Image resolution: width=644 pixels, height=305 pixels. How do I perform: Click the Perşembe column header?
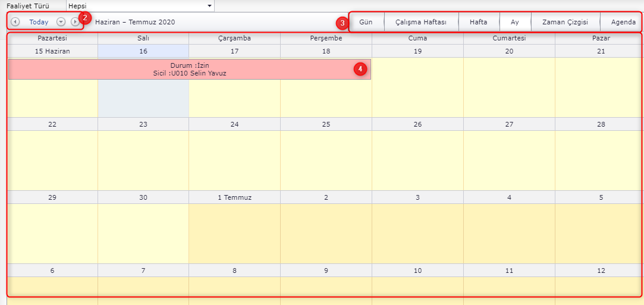(326, 38)
